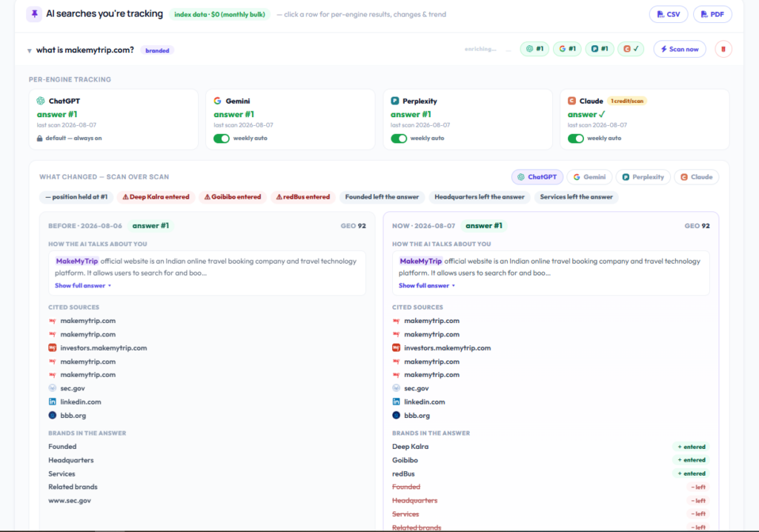Click the 'redBus entered' chip
Viewport: 759px width, 532px height.
click(303, 197)
